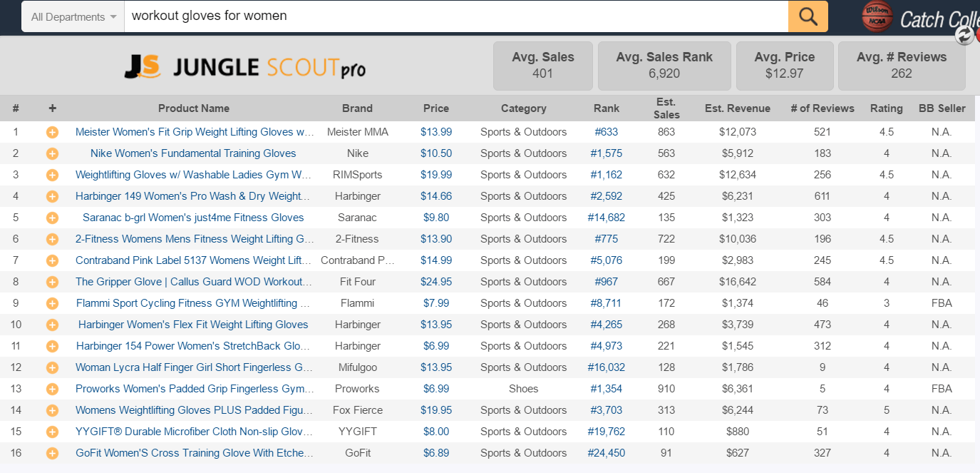The height and width of the screenshot is (473, 980).
Task: Click plus icon on GoFit Cross Training row
Action: [x=52, y=453]
